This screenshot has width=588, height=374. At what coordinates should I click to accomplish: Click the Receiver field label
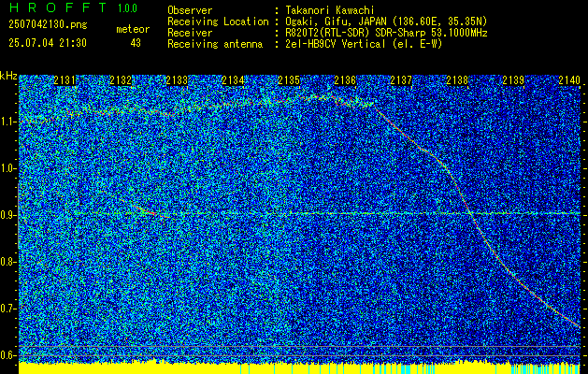[x=190, y=33]
